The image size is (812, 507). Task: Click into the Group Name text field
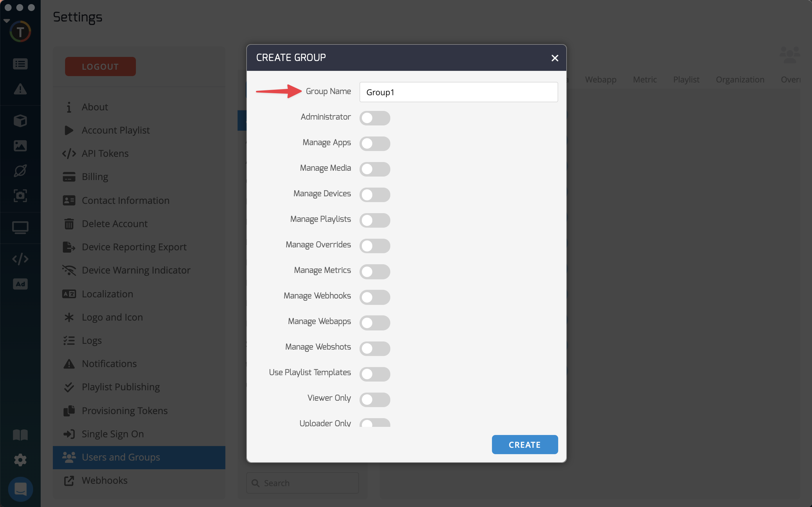(458, 92)
